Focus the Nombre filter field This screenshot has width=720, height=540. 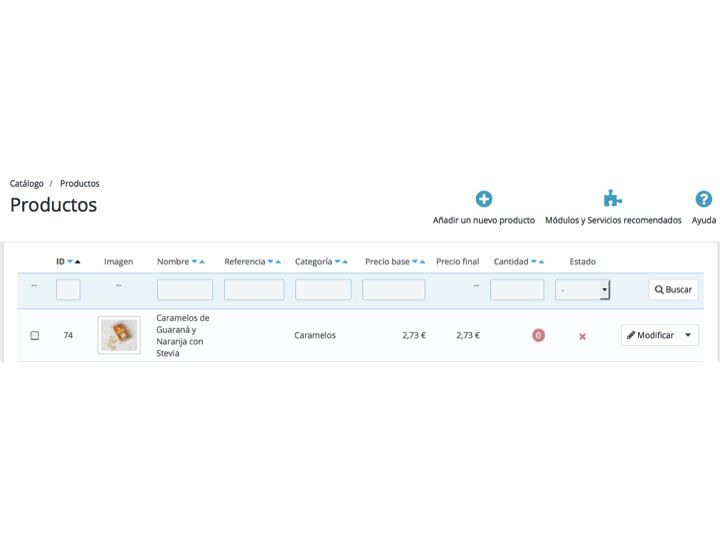185,290
